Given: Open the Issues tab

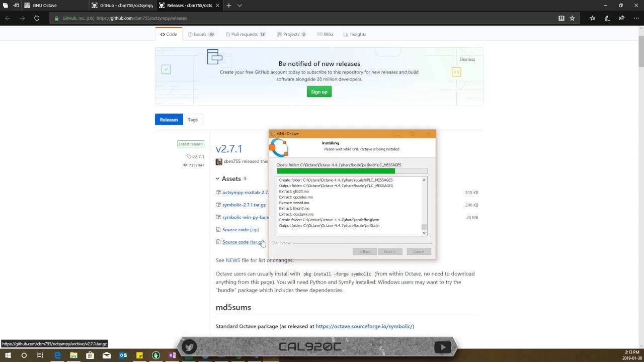Looking at the screenshot, I should 201,34.
